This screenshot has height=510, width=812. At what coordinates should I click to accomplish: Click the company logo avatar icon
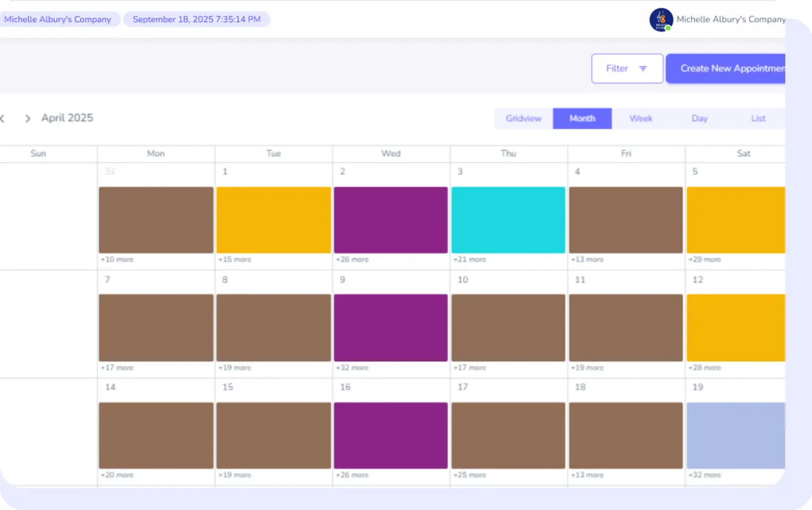(x=661, y=20)
